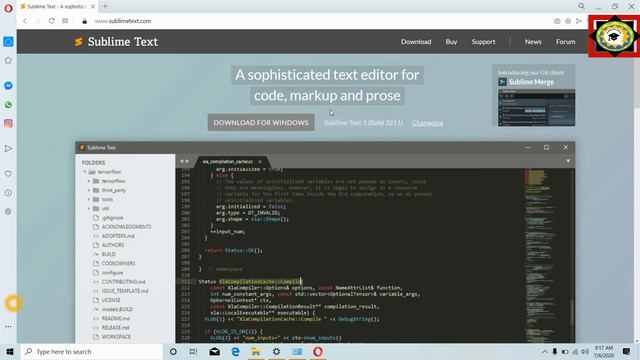Open the taskbar clock showing 9:17 AM
This screenshot has width=640, height=360.
click(604, 351)
